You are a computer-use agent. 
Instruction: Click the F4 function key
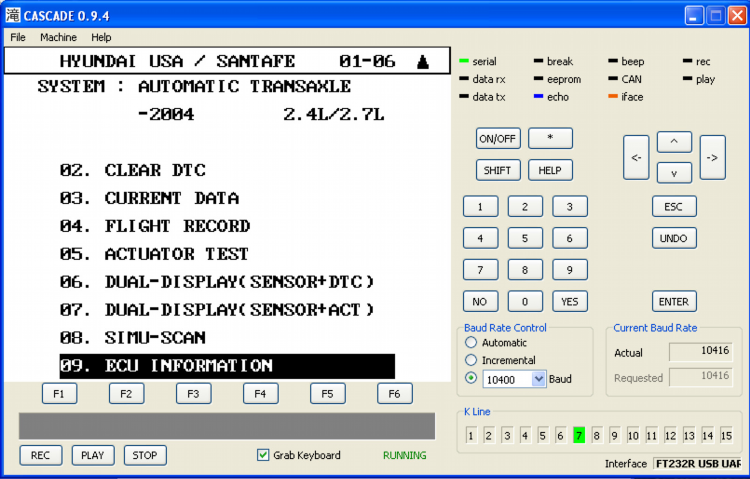pyautogui.click(x=261, y=394)
